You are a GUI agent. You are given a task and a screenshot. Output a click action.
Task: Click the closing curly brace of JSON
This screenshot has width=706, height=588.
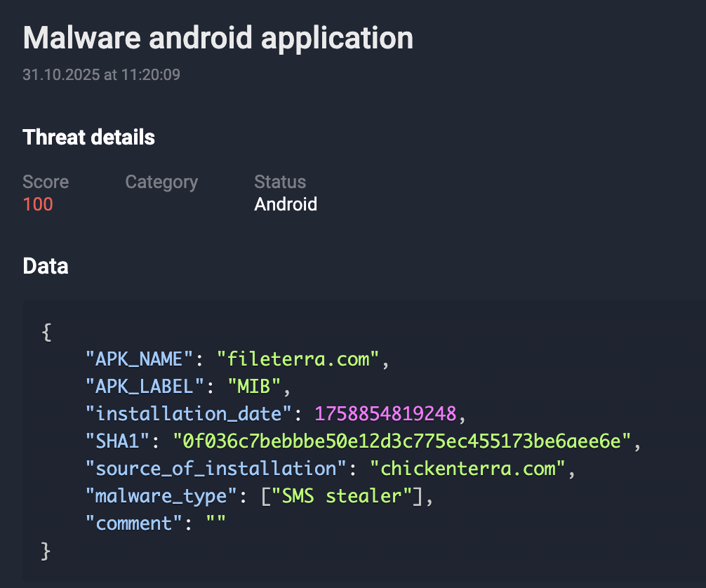[x=47, y=551]
